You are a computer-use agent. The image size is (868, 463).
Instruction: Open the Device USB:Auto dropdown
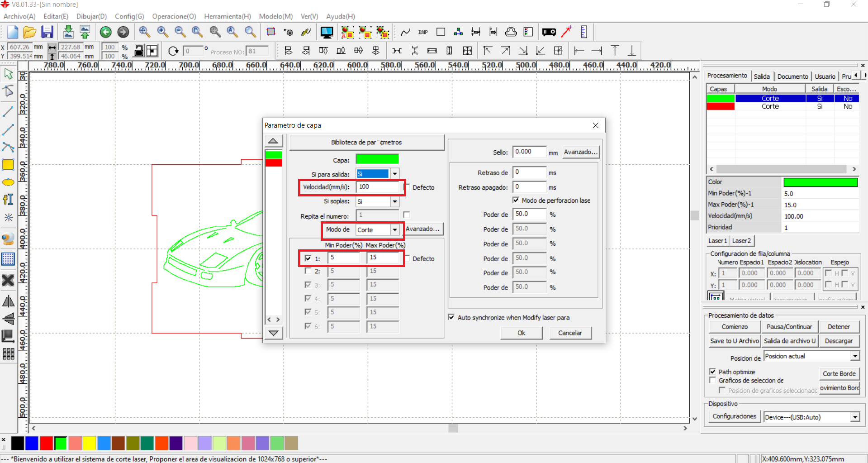pos(855,417)
